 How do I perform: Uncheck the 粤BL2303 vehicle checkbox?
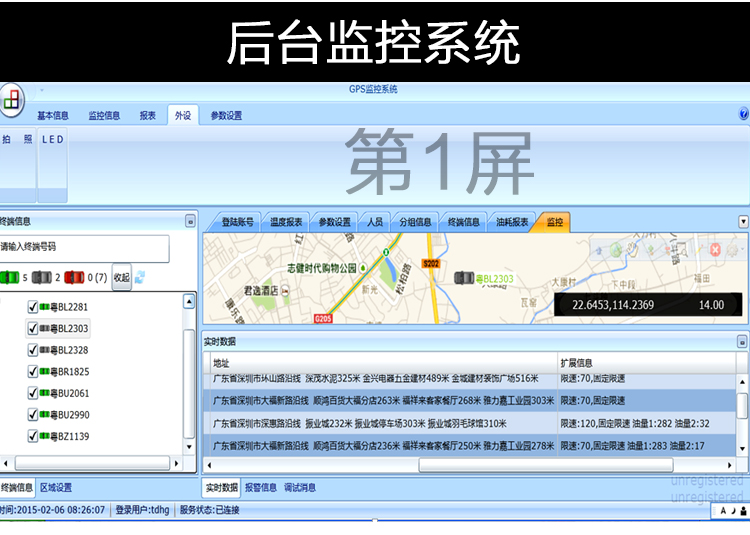(33, 328)
